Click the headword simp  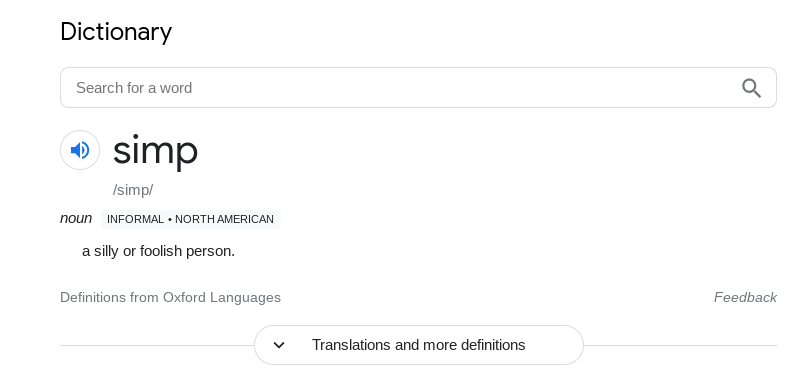[x=155, y=150]
